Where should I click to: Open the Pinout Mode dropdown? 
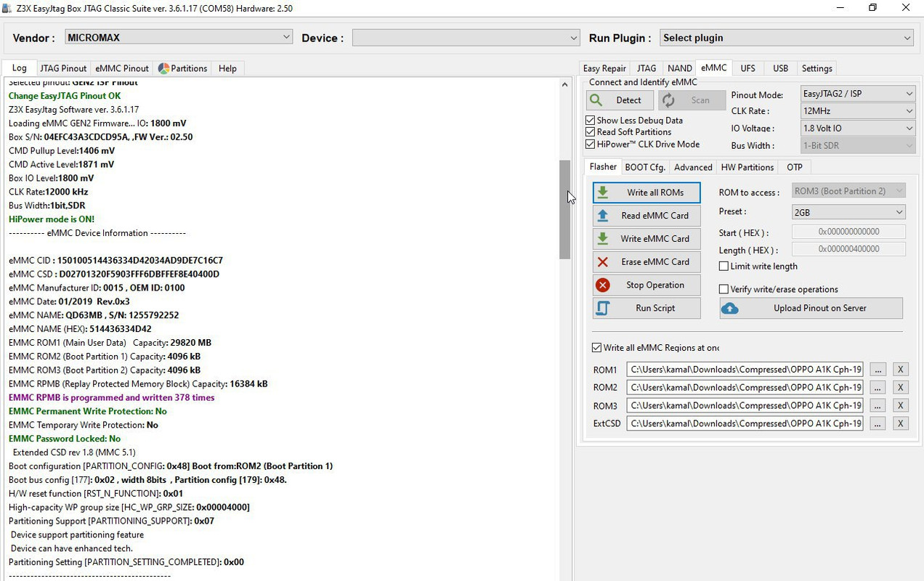858,94
